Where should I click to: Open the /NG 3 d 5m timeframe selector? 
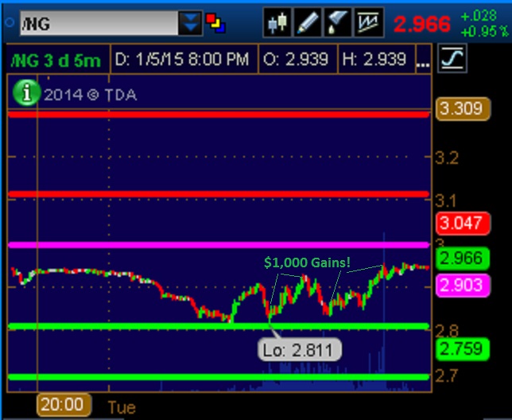pyautogui.click(x=56, y=60)
